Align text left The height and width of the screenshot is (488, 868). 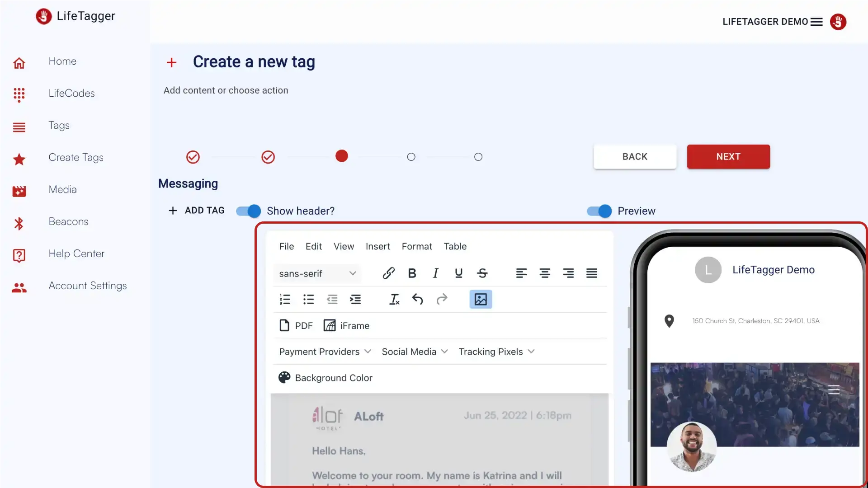pos(521,273)
